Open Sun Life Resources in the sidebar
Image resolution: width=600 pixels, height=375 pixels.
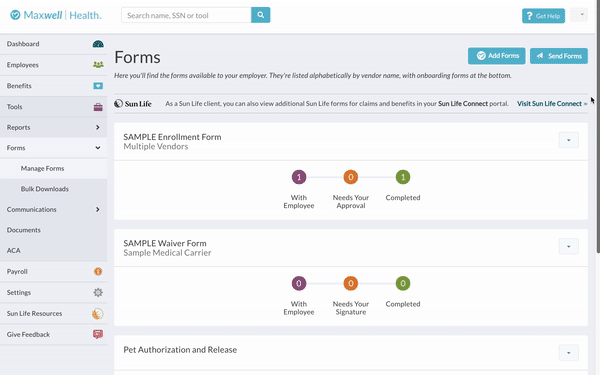53,313
